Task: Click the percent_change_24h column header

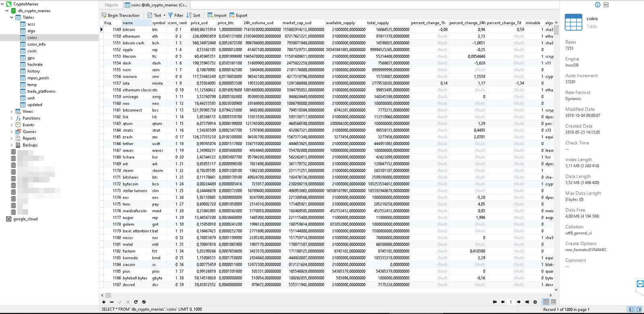Action: tap(467, 23)
